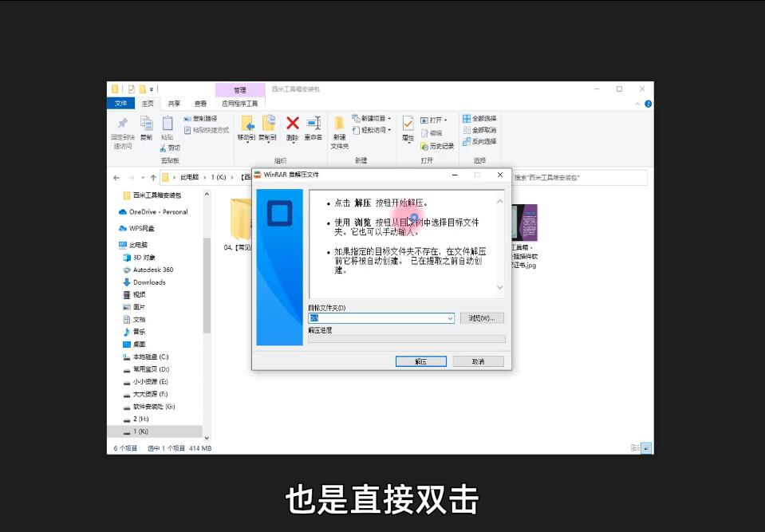Open the 文件 tab in Explorer
The width and height of the screenshot is (765, 532).
(120, 104)
